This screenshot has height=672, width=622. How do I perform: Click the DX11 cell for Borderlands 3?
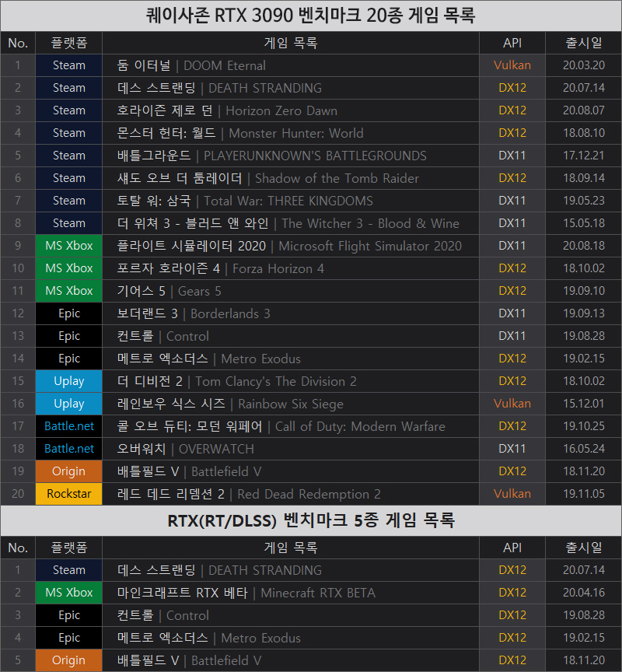tap(512, 313)
